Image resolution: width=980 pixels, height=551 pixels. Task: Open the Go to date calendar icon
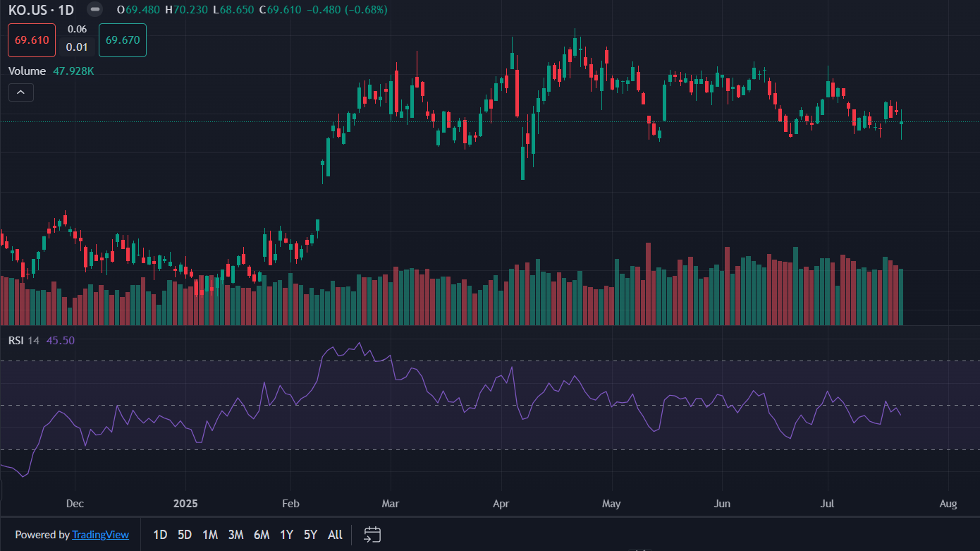tap(372, 535)
